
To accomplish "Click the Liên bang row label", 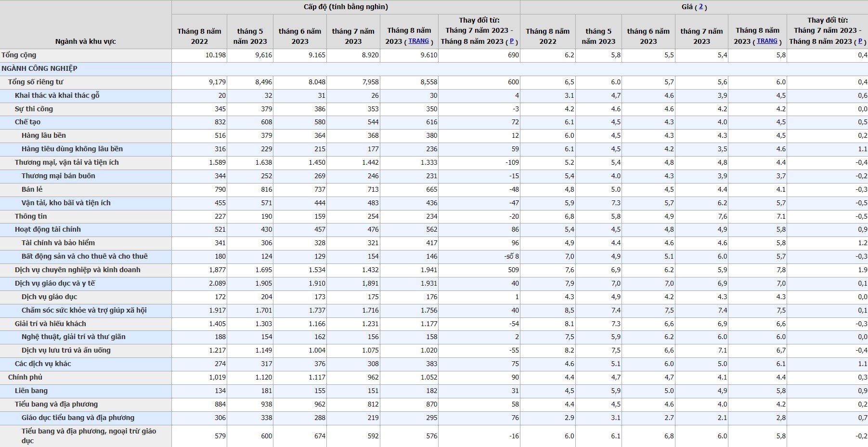I will click(x=31, y=391).
